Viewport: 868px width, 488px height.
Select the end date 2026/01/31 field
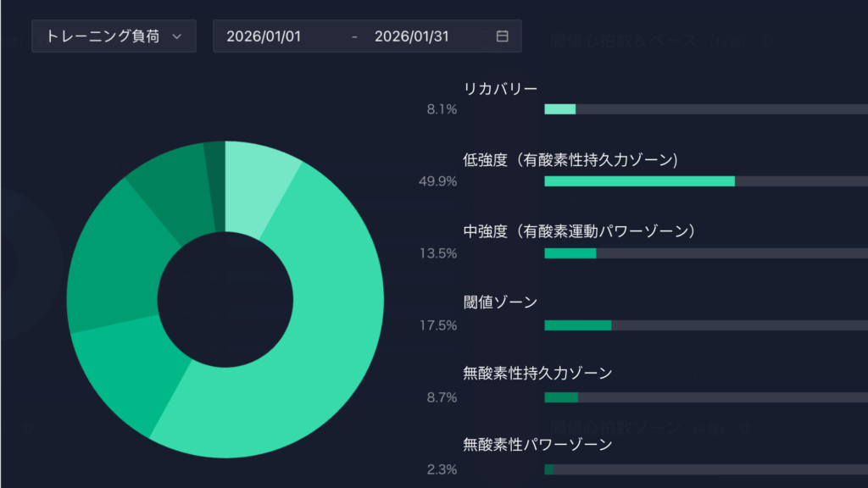point(411,36)
